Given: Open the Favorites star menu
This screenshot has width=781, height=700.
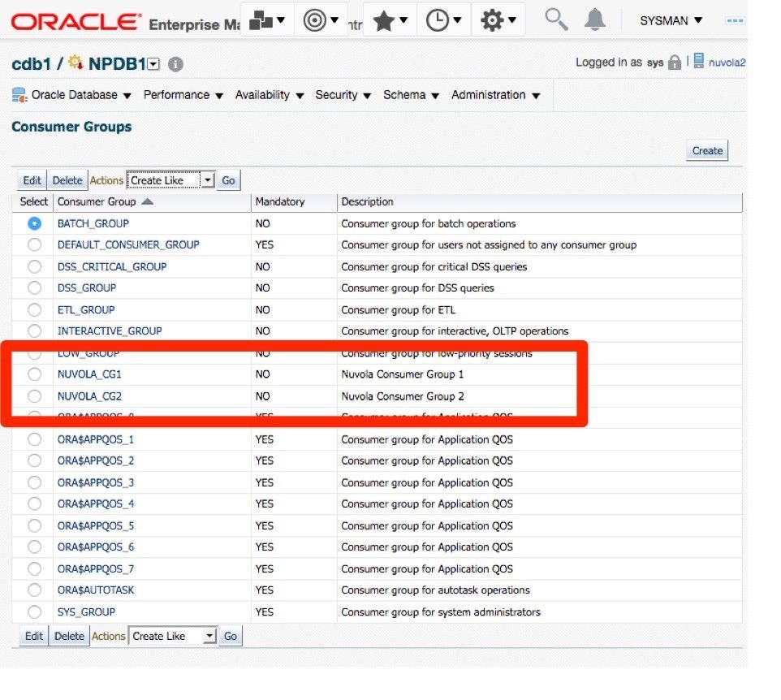Looking at the screenshot, I should pyautogui.click(x=390, y=20).
